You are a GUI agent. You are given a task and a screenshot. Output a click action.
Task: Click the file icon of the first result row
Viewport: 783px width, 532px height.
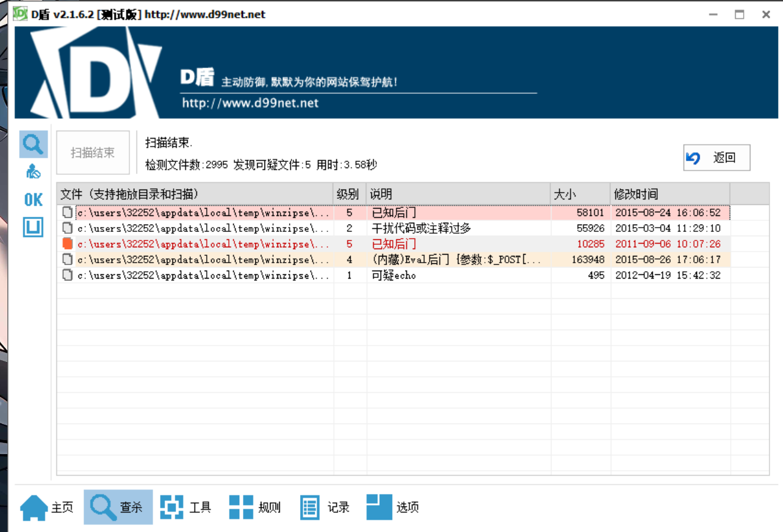click(x=67, y=212)
